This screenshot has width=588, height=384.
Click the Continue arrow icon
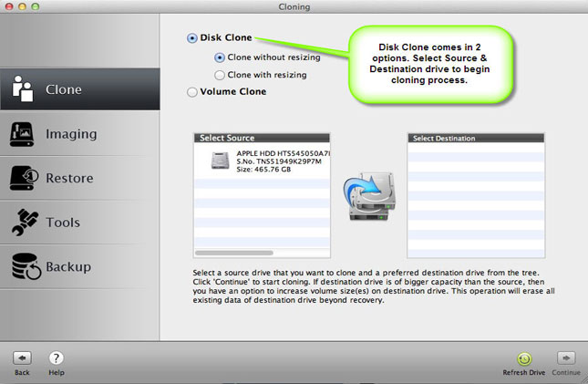pos(566,358)
